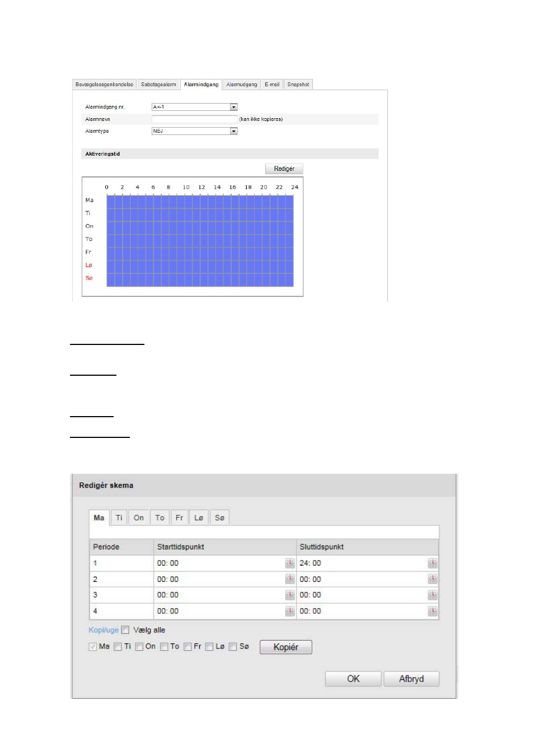This screenshot has height=756, width=534.
Task: Open the E-mail tab
Action: [272, 85]
